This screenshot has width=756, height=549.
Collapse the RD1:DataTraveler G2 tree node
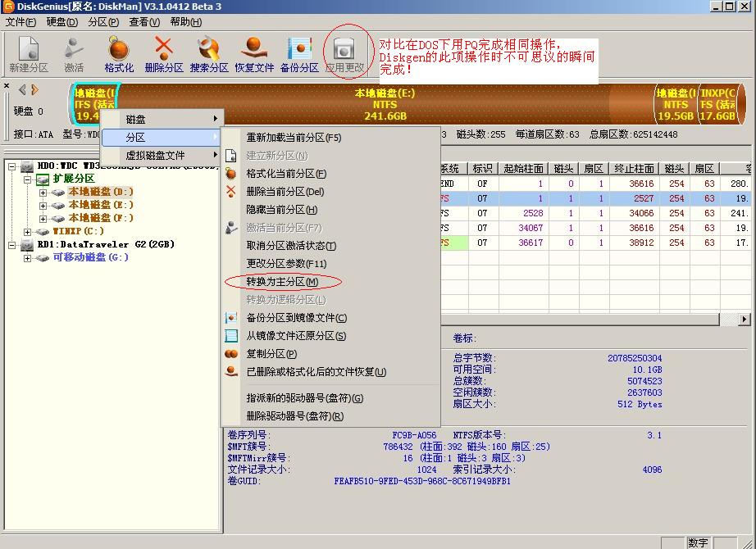(x=11, y=245)
